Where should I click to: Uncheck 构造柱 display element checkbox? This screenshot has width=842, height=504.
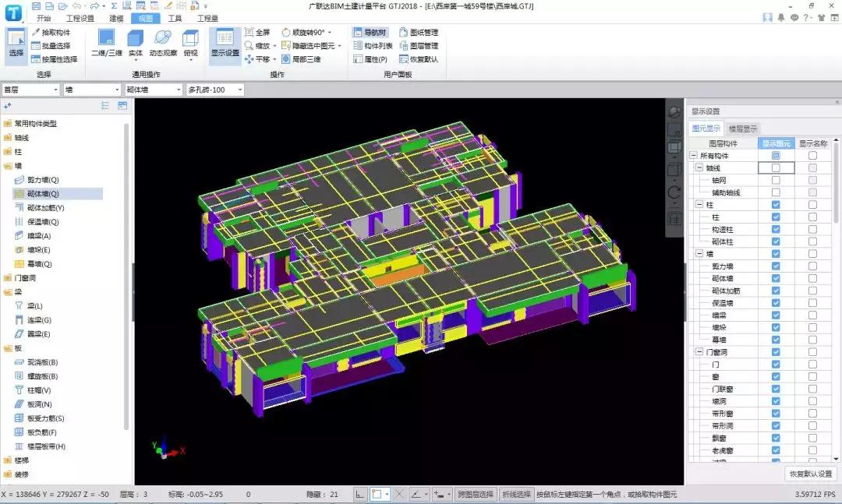tap(776, 230)
